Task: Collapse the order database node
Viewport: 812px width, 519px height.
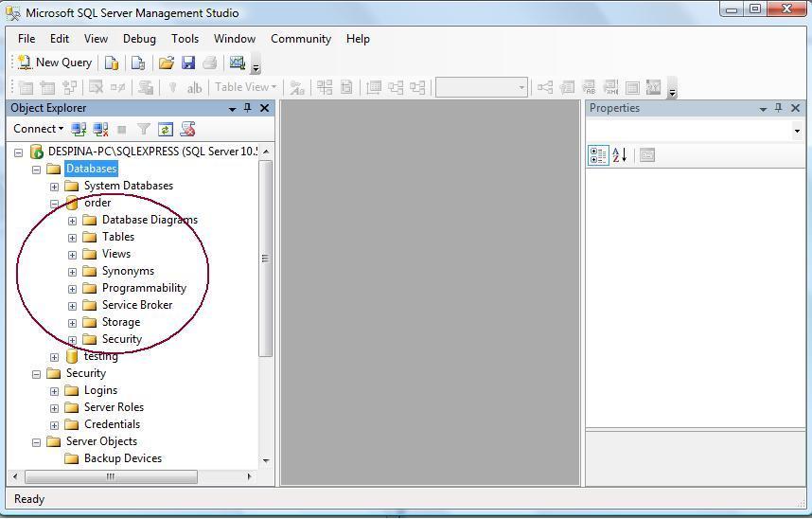Action: pos(54,204)
